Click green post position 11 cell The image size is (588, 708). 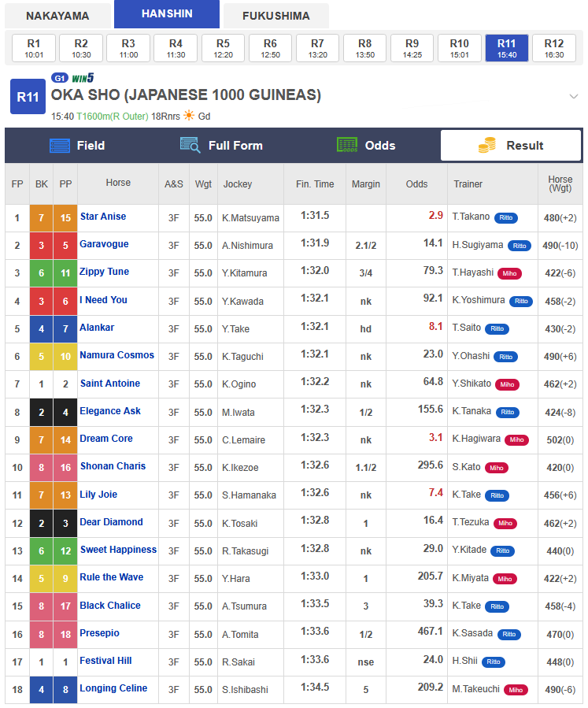(65, 273)
